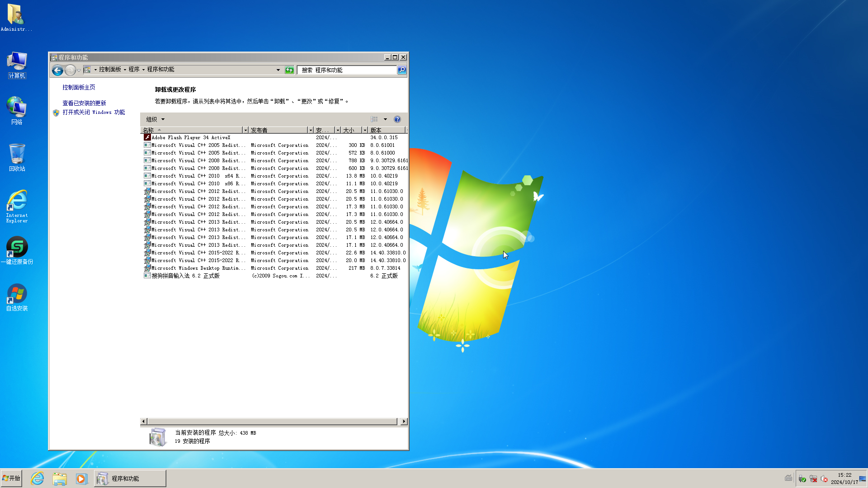This screenshot has height=488, width=868.
Task: Expand the address bar history dropdown
Action: click(x=278, y=70)
